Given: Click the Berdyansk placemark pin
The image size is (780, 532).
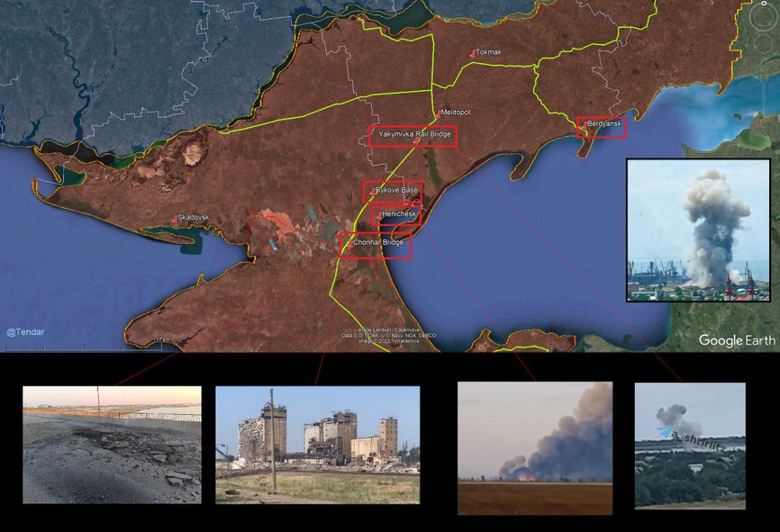Looking at the screenshot, I should pos(585,127).
